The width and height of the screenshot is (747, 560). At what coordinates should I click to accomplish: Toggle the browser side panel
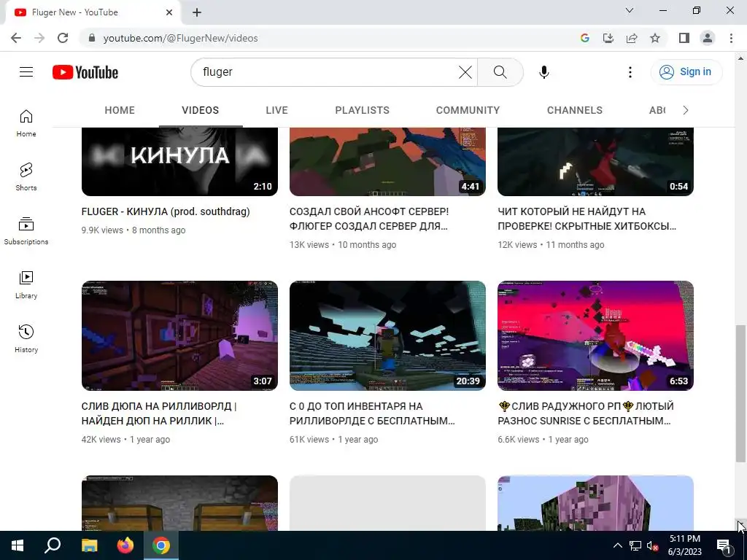[x=684, y=38]
